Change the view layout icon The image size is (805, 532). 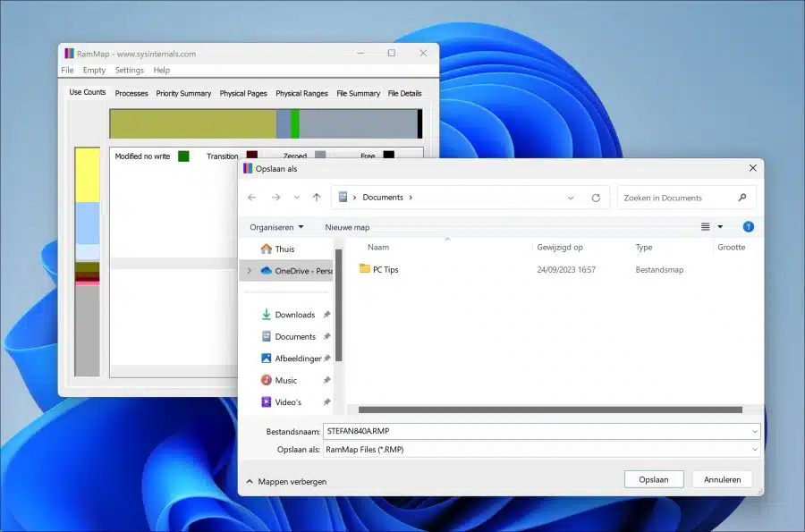pyautogui.click(x=706, y=227)
